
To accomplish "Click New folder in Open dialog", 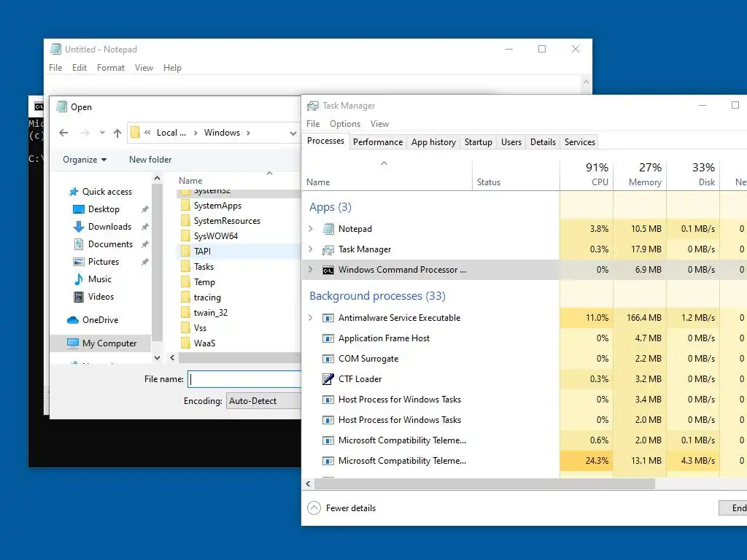I will click(x=150, y=160).
